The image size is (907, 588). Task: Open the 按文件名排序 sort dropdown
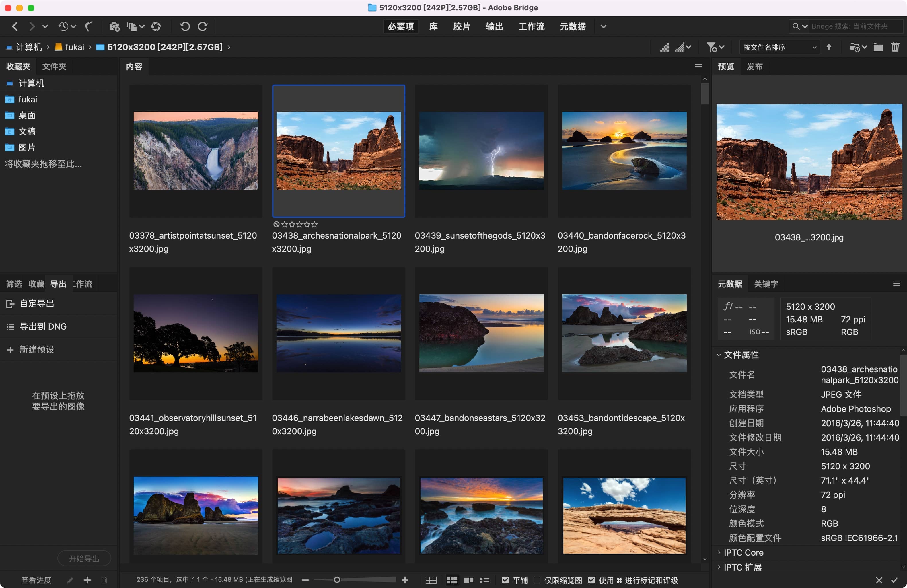779,47
